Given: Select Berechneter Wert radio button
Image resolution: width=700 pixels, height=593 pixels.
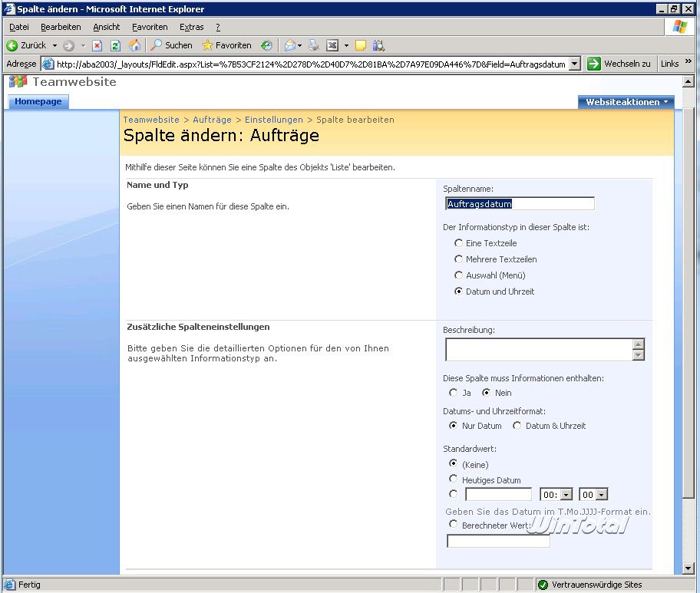Looking at the screenshot, I should (453, 524).
